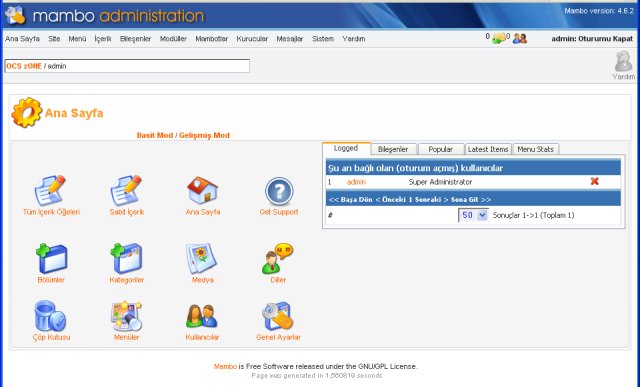Open the Kategoriler icon

coord(127,258)
